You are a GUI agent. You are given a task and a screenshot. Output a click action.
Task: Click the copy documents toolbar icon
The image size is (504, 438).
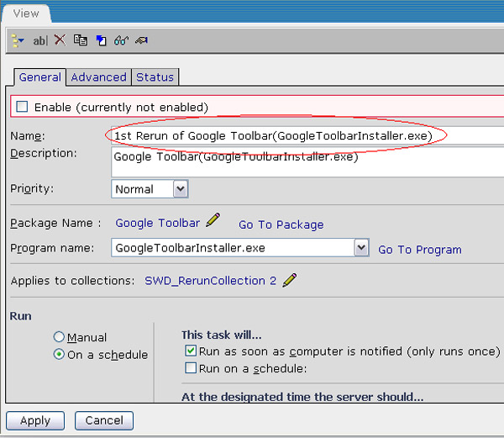81,40
